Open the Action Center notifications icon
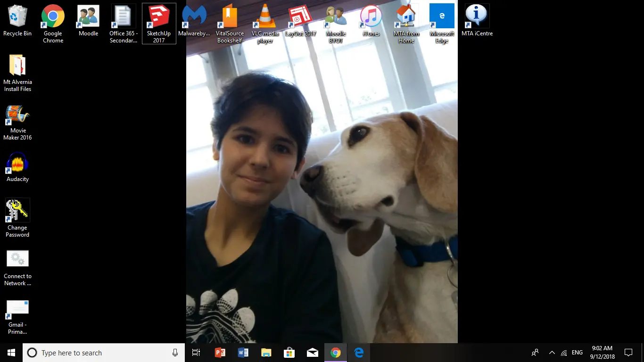Viewport: 644px width, 362px height. [628, 353]
